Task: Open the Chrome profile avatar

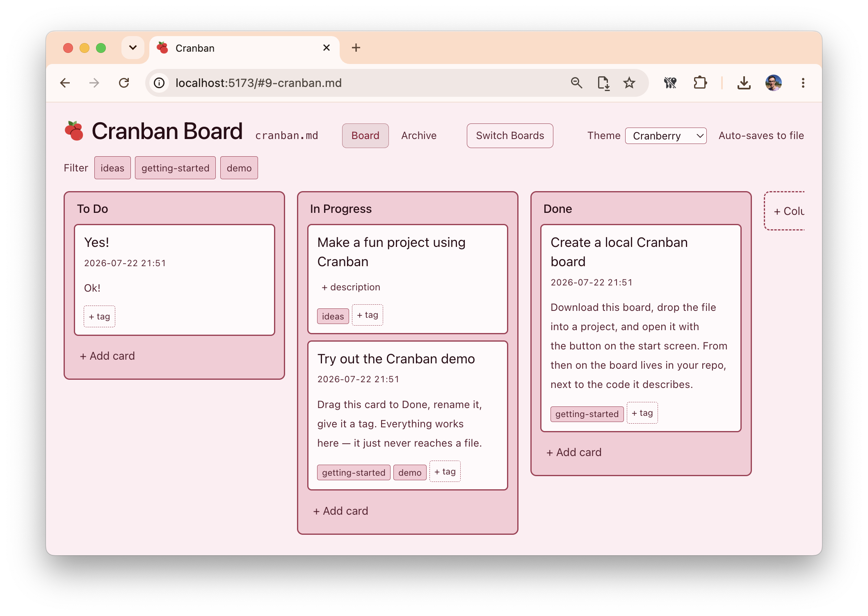Action: click(x=773, y=83)
